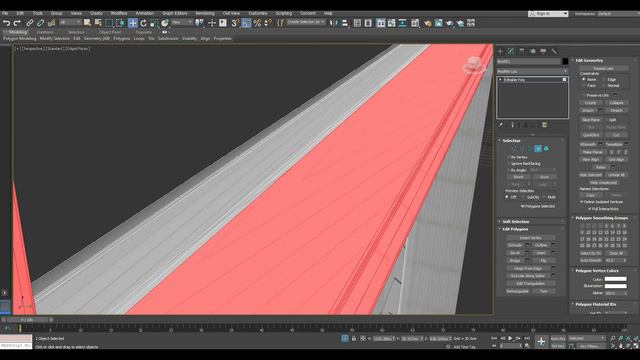Activate the Select and Scale tool

(x=154, y=23)
